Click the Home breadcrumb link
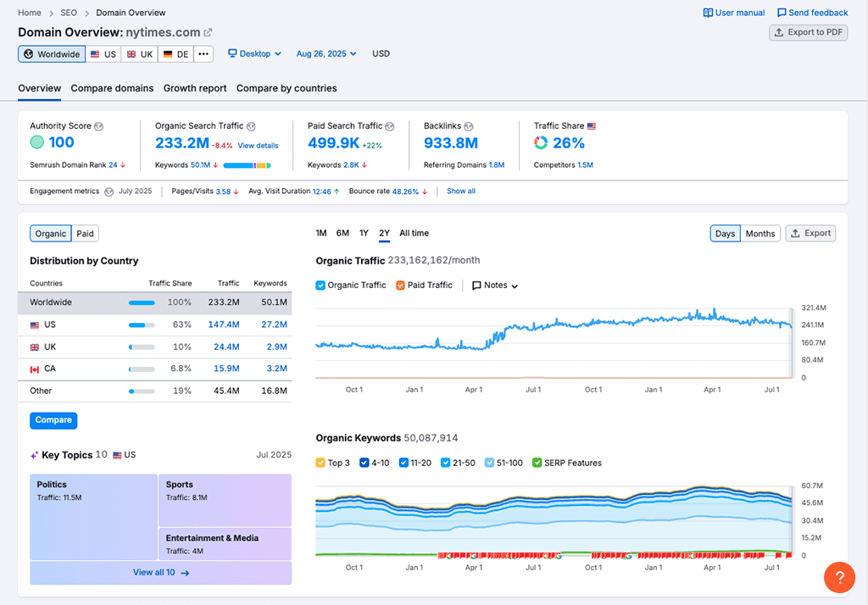Image resolution: width=868 pixels, height=605 pixels. 30,13
